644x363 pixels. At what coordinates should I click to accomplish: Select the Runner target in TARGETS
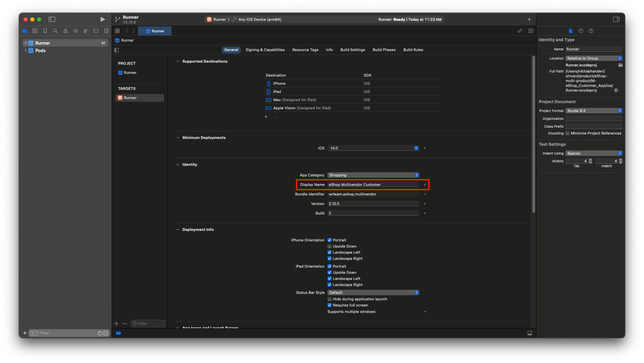tap(140, 98)
